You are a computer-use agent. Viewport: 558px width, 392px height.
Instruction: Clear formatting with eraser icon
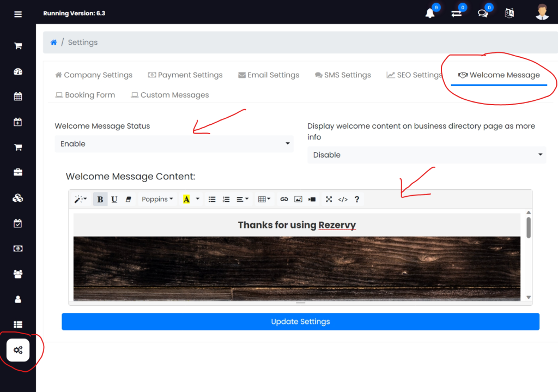click(x=129, y=199)
